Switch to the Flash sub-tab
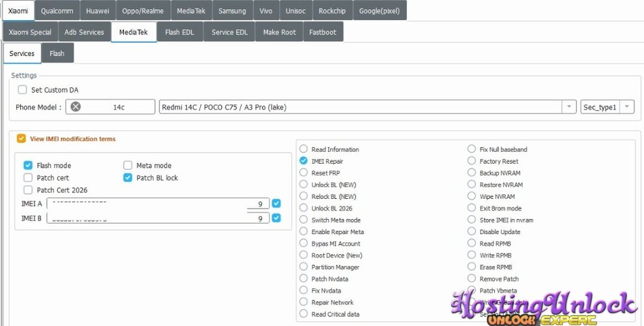 coord(57,53)
